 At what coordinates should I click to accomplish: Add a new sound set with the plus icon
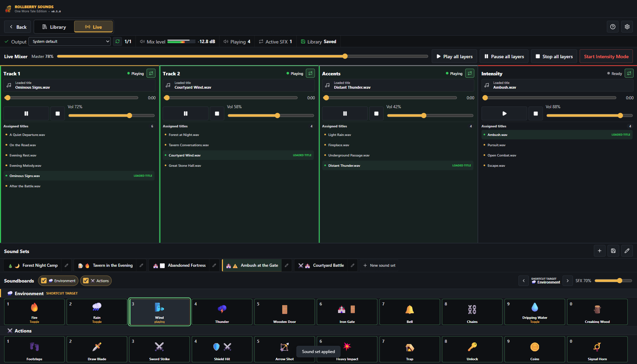[599, 251]
